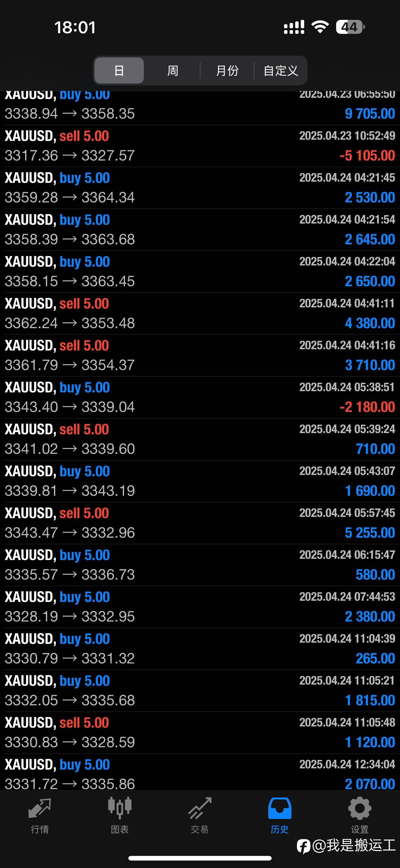Tap the iOS home indicator bar
Image resolution: width=400 pixels, height=868 pixels.
(x=200, y=858)
